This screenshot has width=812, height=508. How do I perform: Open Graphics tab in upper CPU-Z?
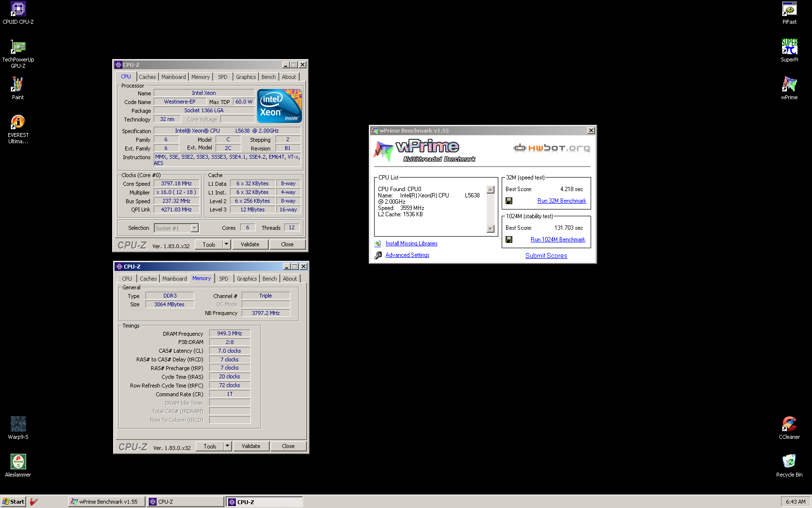(x=246, y=77)
